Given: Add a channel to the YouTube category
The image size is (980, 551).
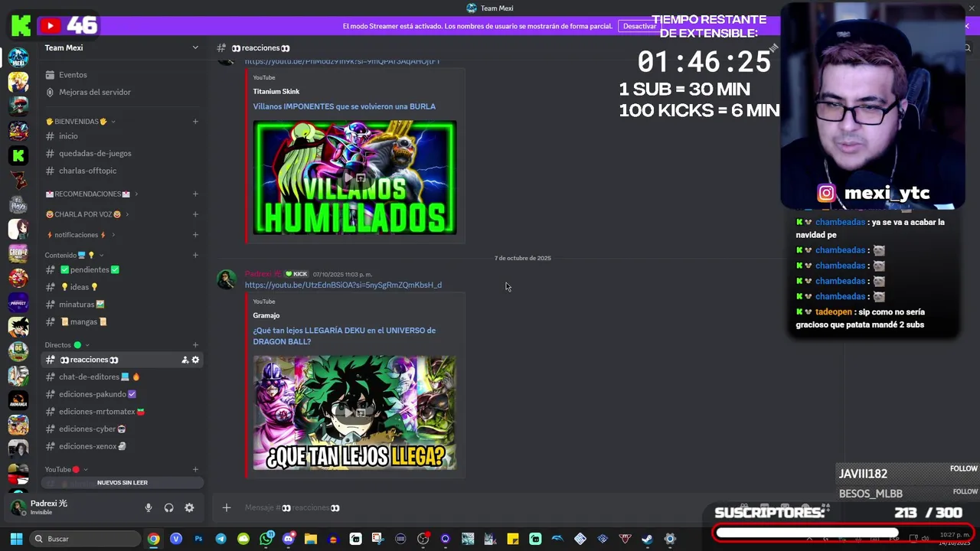Looking at the screenshot, I should pos(195,469).
